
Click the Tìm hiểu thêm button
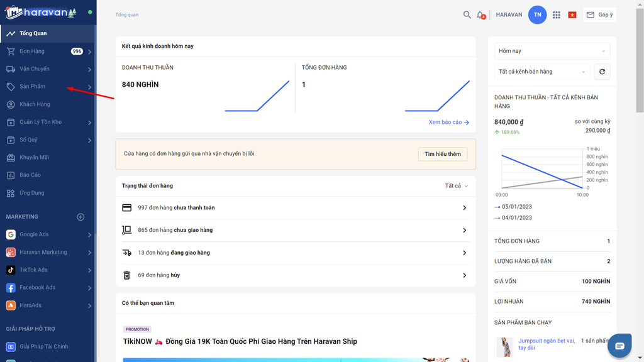point(442,154)
